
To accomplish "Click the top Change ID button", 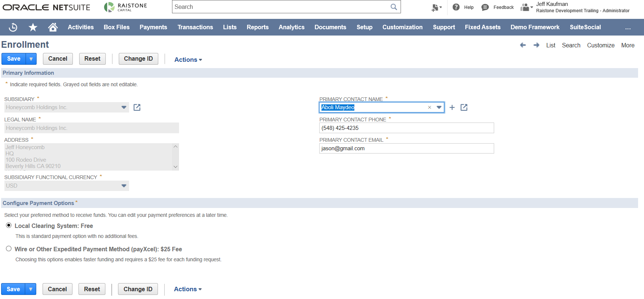I will tap(138, 59).
